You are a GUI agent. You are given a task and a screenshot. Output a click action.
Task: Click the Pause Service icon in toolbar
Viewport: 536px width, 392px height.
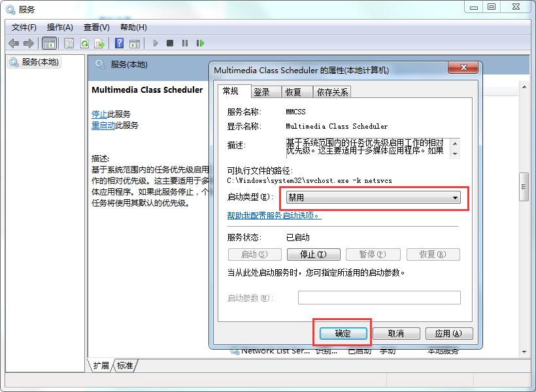tap(186, 43)
